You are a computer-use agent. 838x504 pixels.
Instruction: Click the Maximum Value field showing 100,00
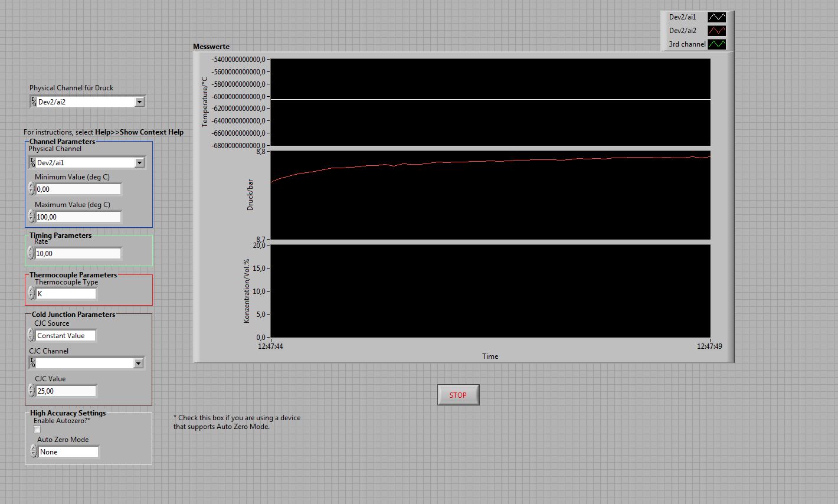pyautogui.click(x=78, y=217)
